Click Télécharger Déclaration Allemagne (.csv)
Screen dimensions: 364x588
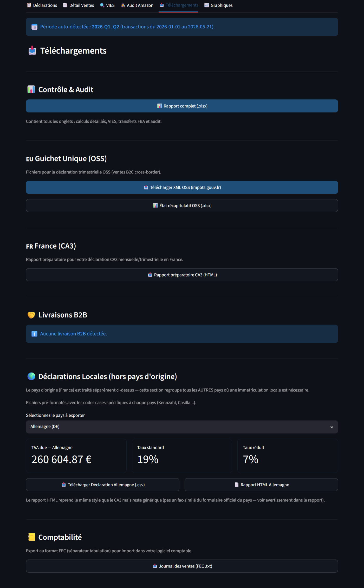pyautogui.click(x=103, y=484)
